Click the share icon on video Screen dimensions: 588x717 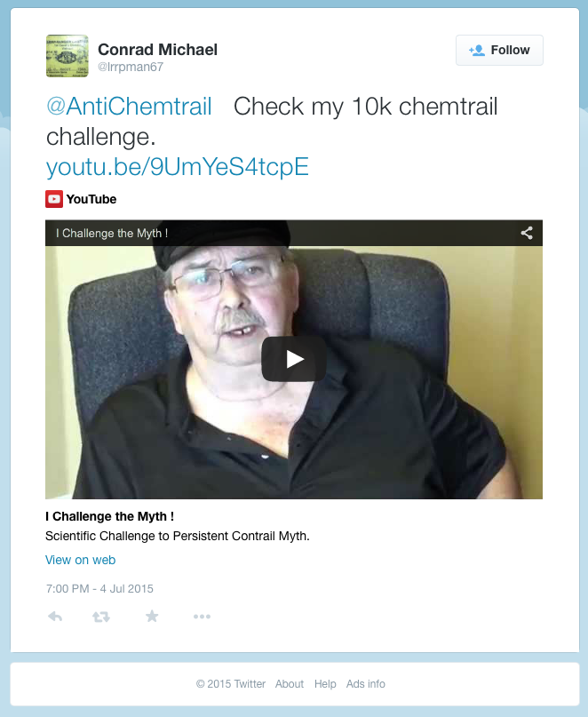(x=527, y=233)
